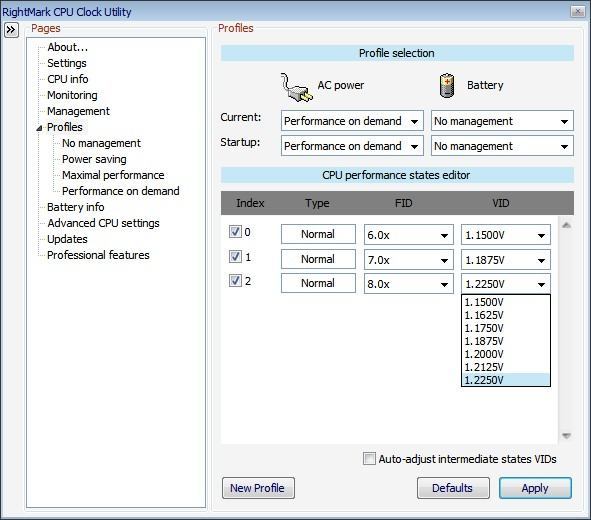The width and height of the screenshot is (591, 520).
Task: Open the Performance on demand profile page
Action: (x=121, y=191)
